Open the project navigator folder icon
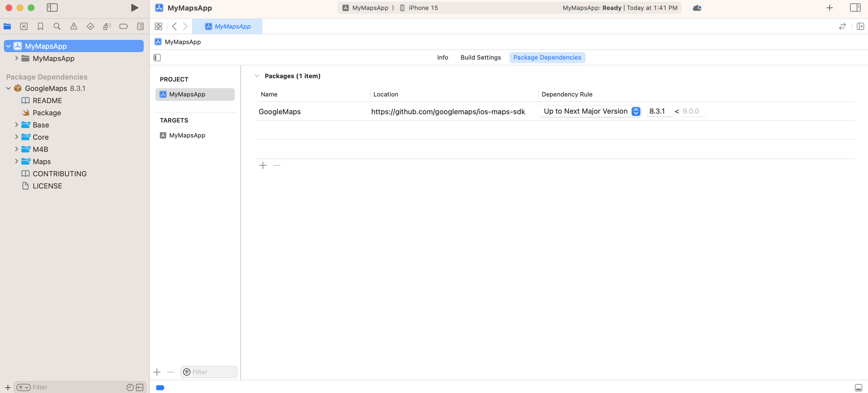 pos(7,26)
